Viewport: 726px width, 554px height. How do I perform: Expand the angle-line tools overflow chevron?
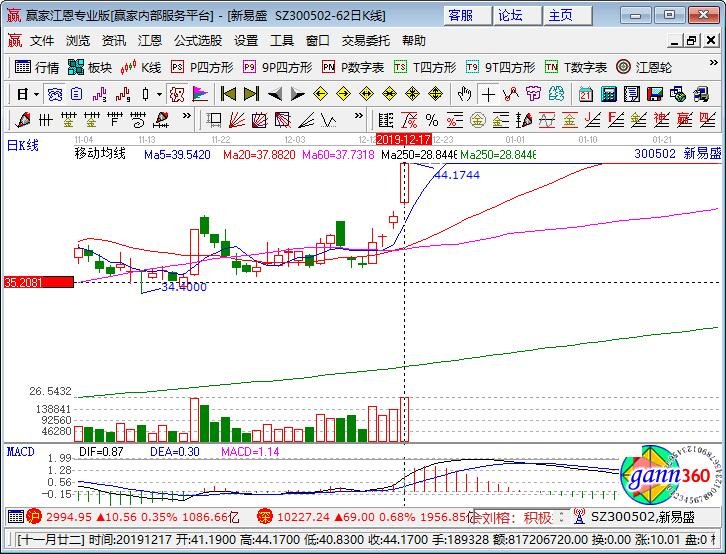[x=358, y=116]
